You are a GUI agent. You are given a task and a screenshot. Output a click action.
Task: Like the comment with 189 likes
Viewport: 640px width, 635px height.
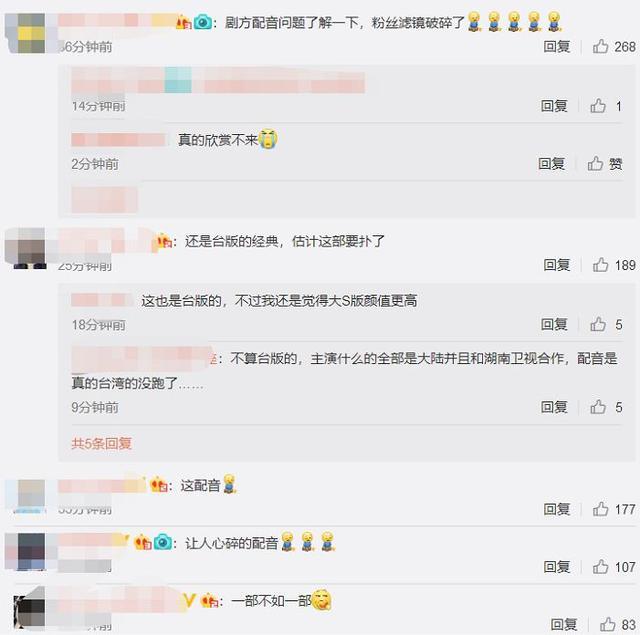click(x=600, y=265)
